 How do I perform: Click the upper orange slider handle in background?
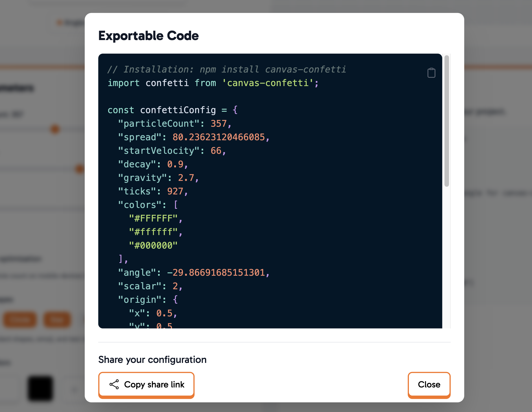click(55, 129)
